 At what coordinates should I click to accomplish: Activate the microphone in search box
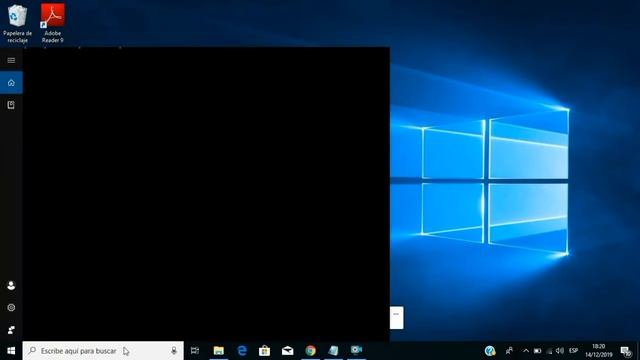[174, 351]
